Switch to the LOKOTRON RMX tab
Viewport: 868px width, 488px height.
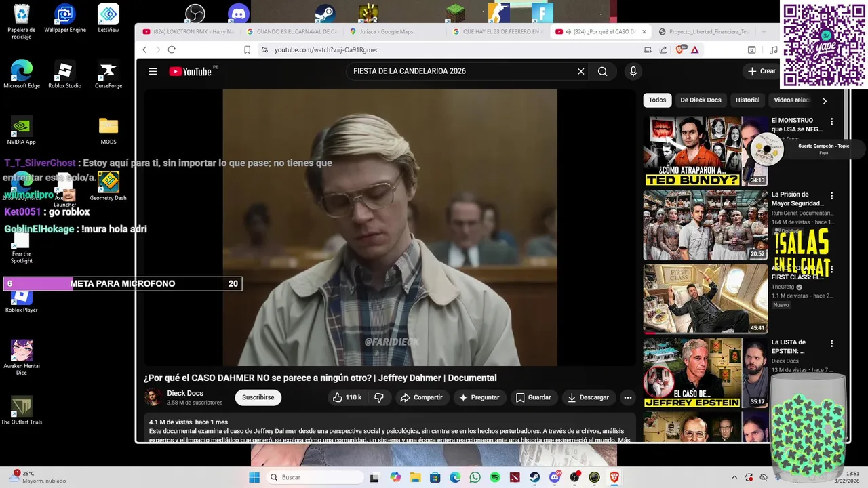tap(188, 31)
